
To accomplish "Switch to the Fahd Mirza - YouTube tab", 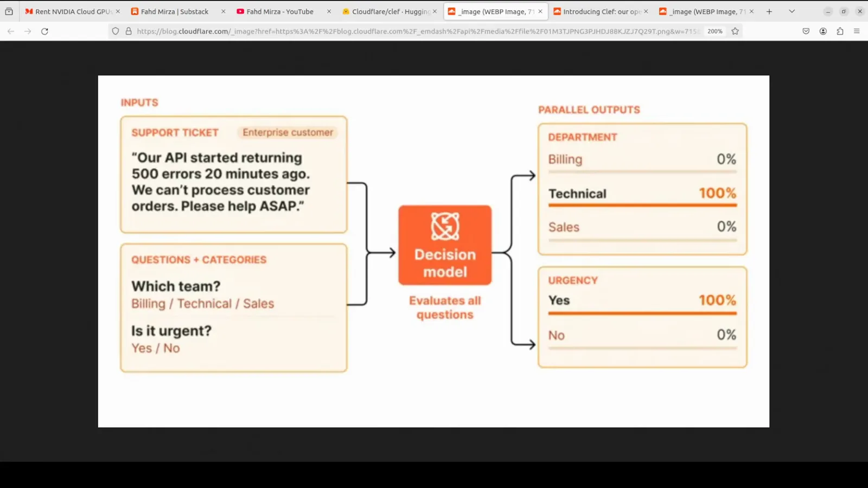I will (283, 11).
